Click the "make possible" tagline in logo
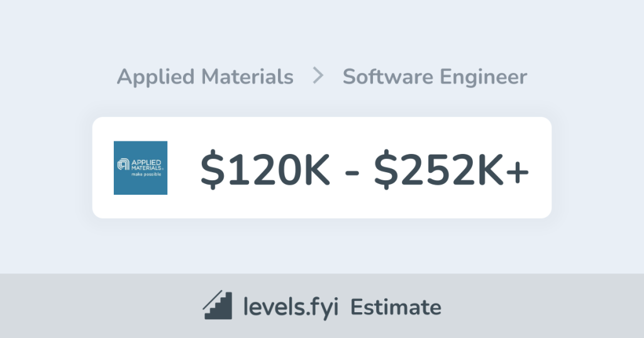 click(146, 174)
